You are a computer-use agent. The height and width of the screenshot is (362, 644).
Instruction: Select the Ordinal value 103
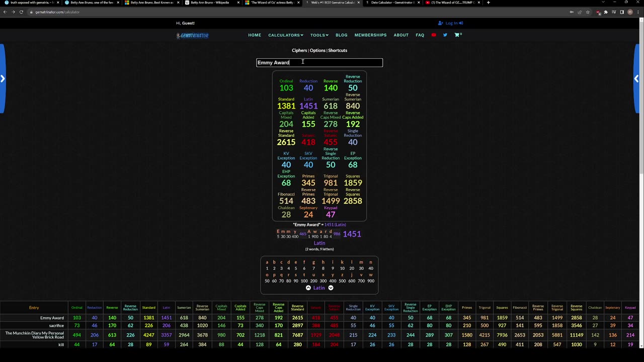(286, 88)
